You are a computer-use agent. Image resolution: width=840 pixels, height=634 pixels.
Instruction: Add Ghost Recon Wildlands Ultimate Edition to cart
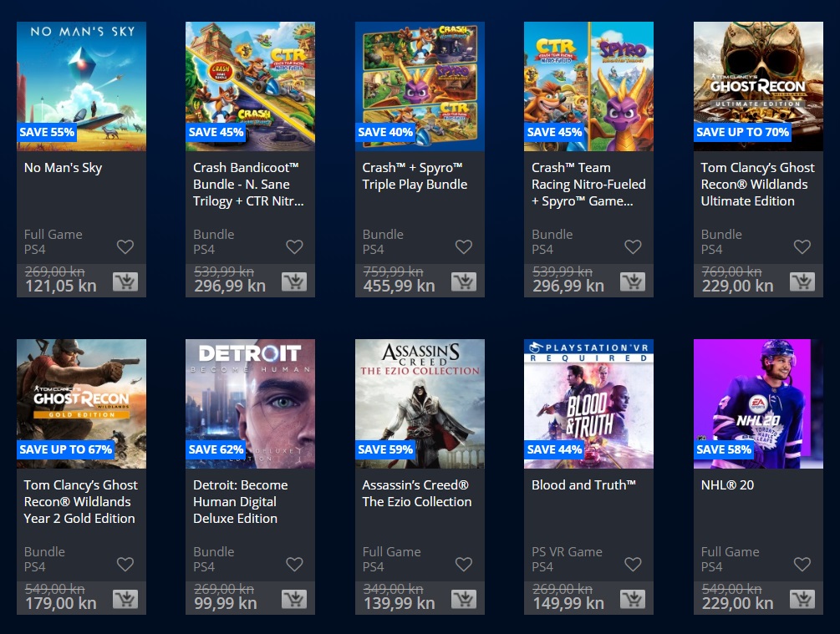point(802,281)
